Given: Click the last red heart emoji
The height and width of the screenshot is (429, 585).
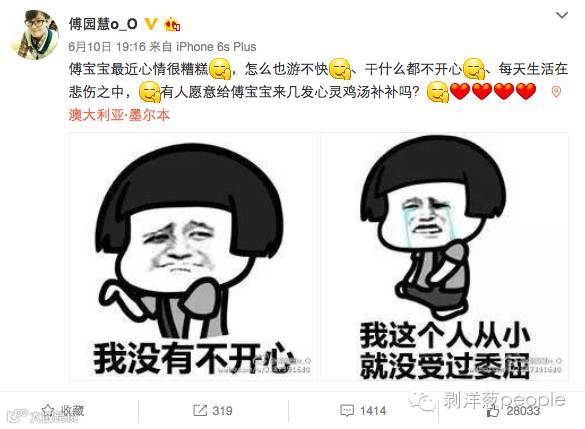Looking at the screenshot, I should click(526, 91).
